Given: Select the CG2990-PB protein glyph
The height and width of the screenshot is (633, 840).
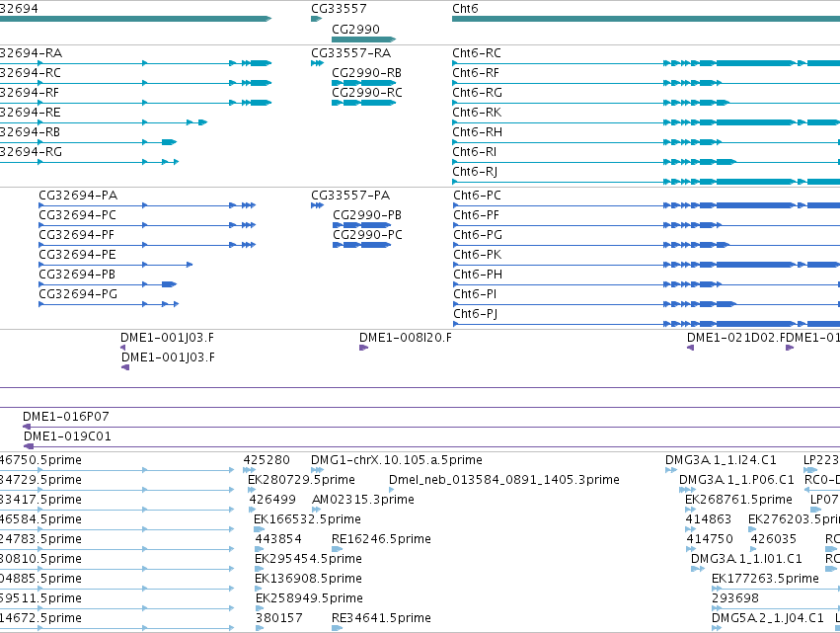Looking at the screenshot, I should 361,225.
